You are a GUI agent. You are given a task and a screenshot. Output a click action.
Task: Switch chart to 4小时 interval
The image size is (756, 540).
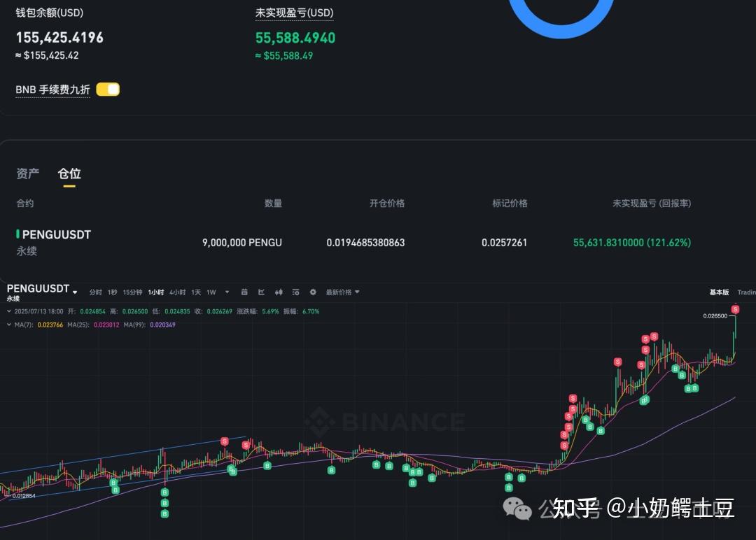pyautogui.click(x=177, y=292)
